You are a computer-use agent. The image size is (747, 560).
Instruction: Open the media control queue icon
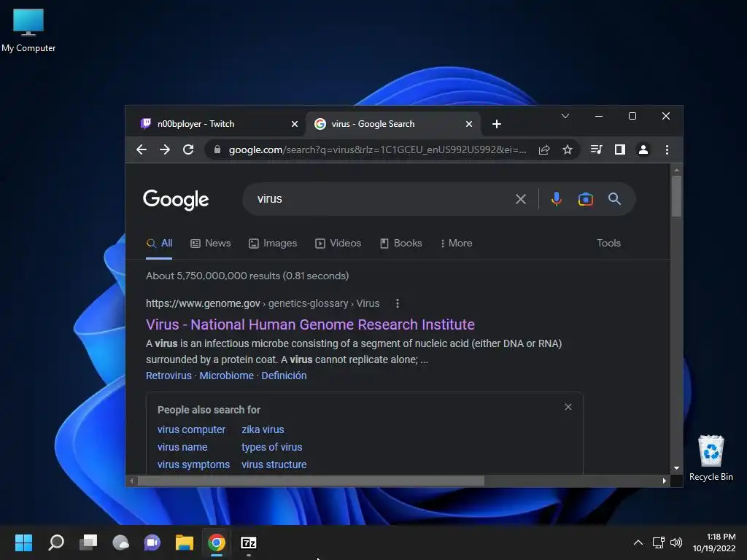(596, 149)
